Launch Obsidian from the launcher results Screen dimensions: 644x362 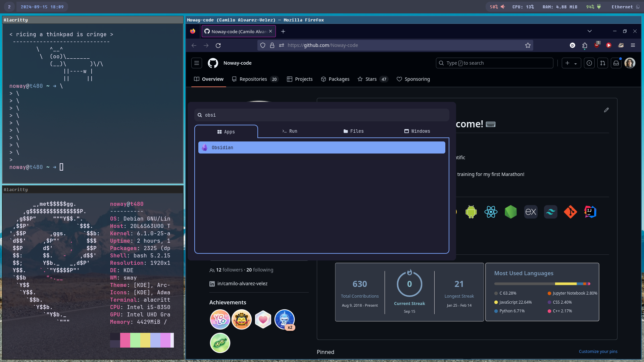coord(321,147)
